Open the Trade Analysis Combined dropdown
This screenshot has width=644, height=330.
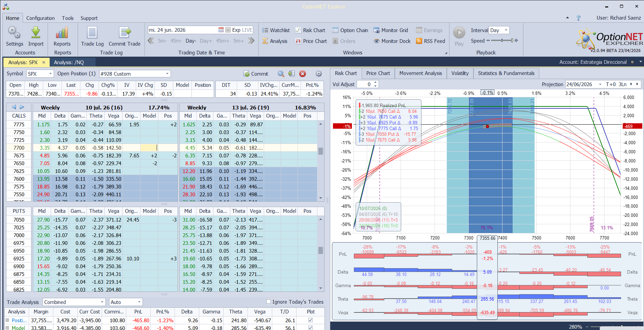click(102, 302)
